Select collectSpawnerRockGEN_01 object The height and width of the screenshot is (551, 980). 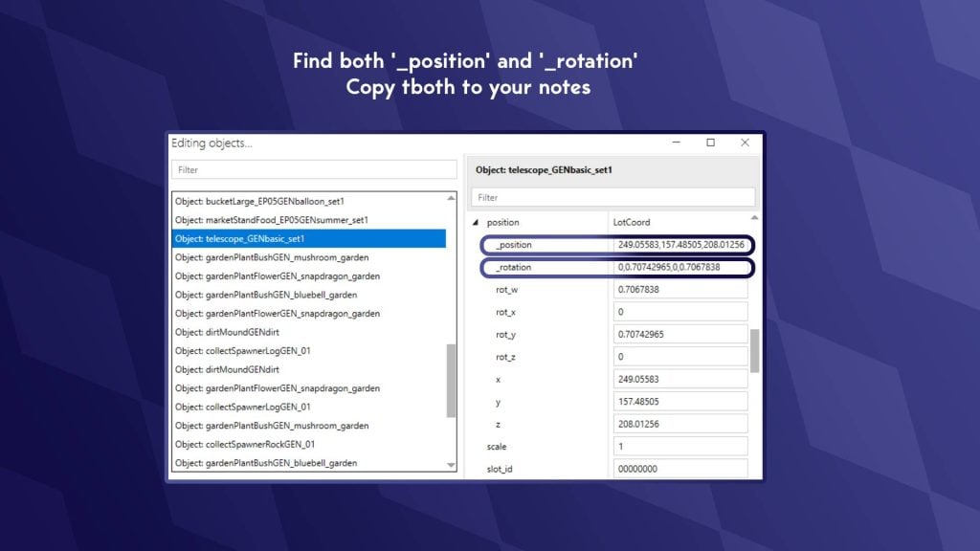308,445
